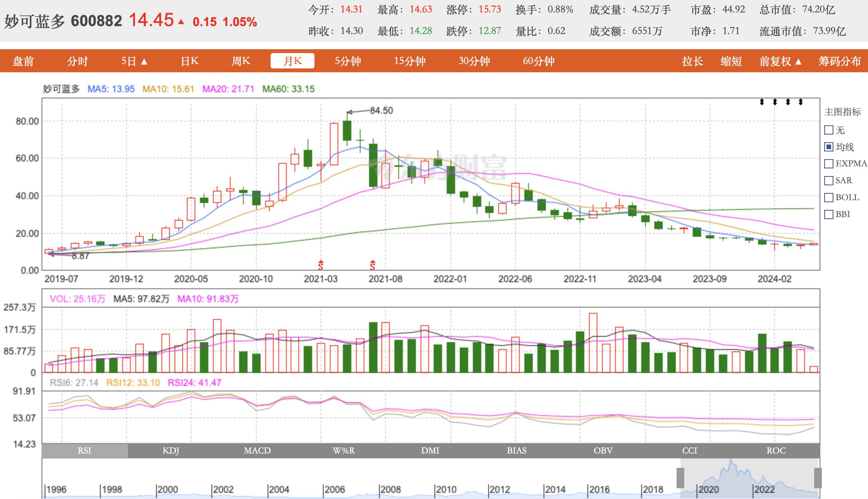The width and height of the screenshot is (868, 499).
Task: Open the 前复权 adjustment dropdown
Action: coord(780,61)
